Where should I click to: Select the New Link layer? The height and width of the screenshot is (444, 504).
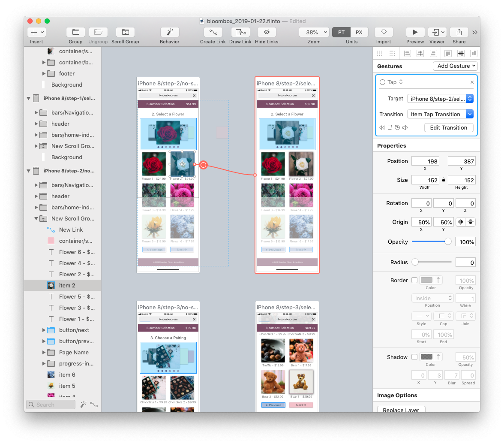click(x=63, y=230)
